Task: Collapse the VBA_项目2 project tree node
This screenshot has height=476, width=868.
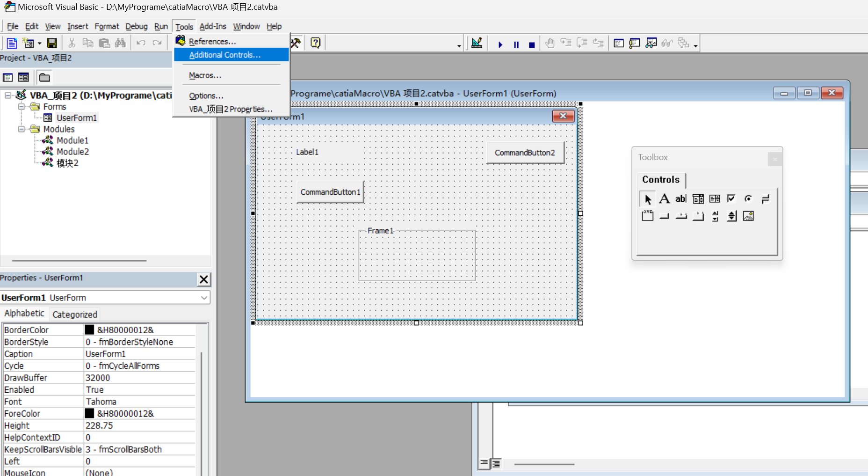Action: 8,95
